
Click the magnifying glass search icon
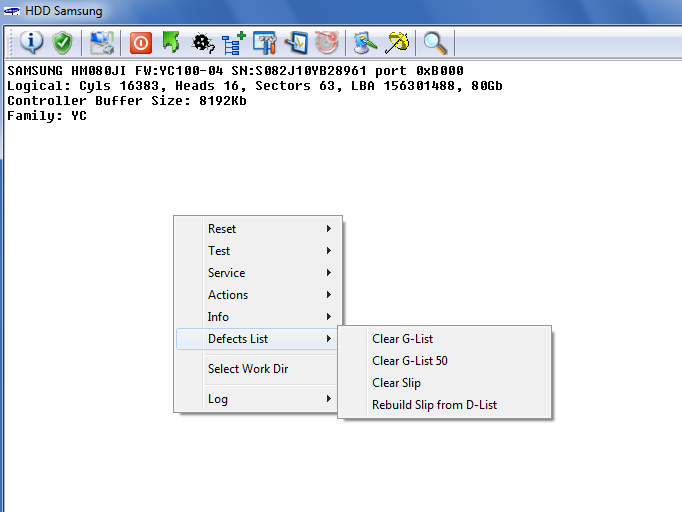pos(435,43)
